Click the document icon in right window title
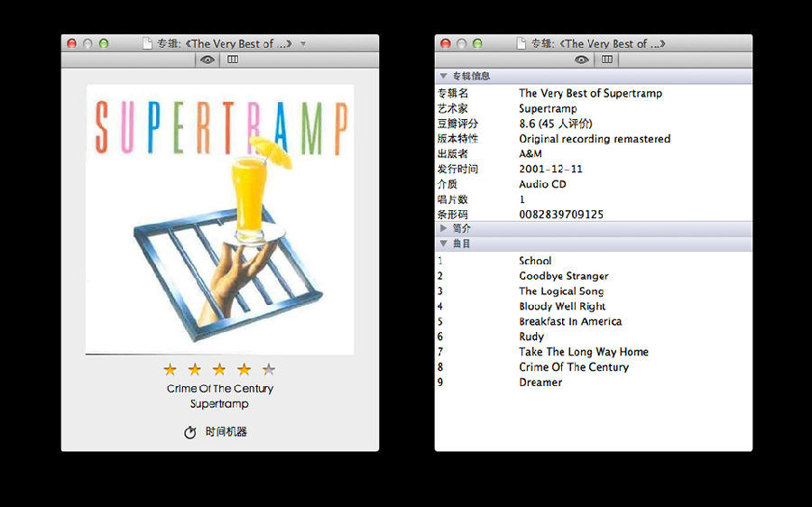812x507 pixels. coord(521,43)
